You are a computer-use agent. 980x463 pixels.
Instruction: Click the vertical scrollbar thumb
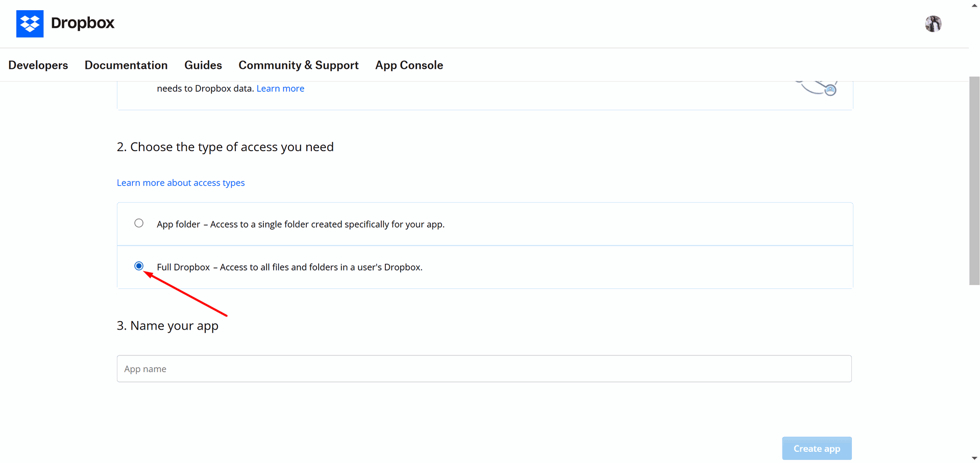[974, 181]
